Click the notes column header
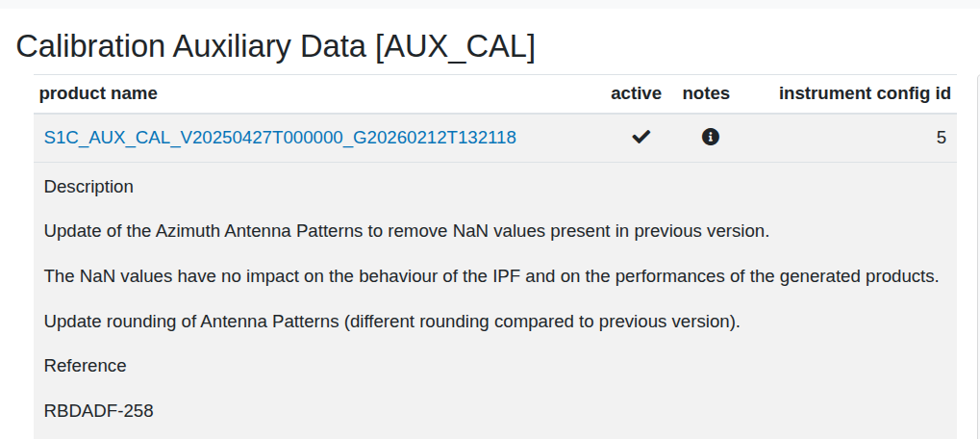Image resolution: width=980 pixels, height=439 pixels. coord(706,93)
